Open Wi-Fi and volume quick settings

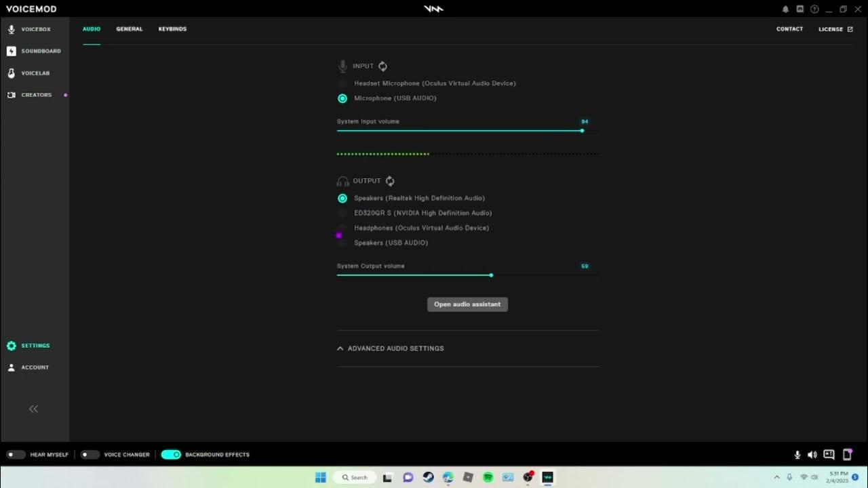click(x=810, y=477)
